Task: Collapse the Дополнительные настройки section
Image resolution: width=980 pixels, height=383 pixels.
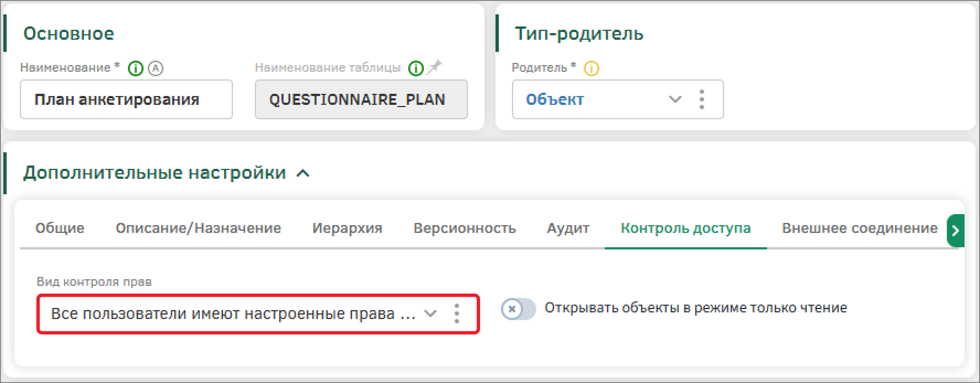Action: (303, 173)
